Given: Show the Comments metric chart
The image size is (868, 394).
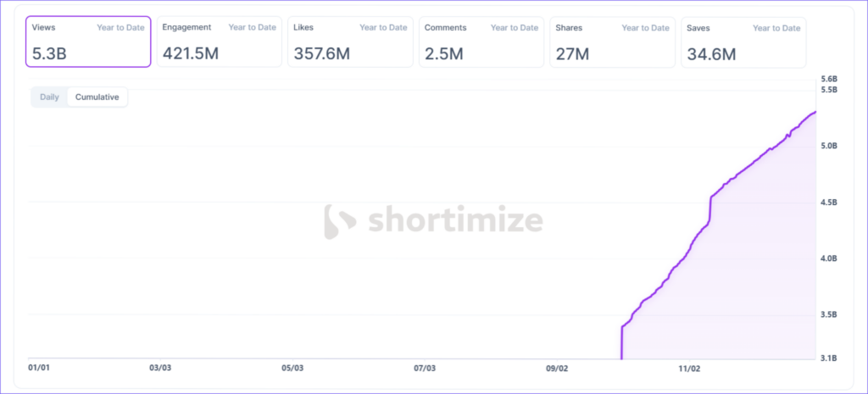Looking at the screenshot, I should (x=481, y=42).
